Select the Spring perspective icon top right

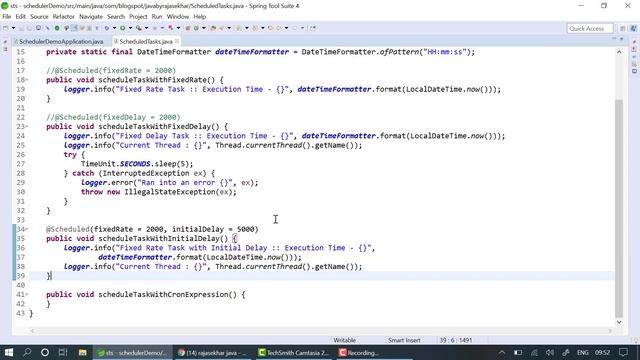tap(633, 28)
